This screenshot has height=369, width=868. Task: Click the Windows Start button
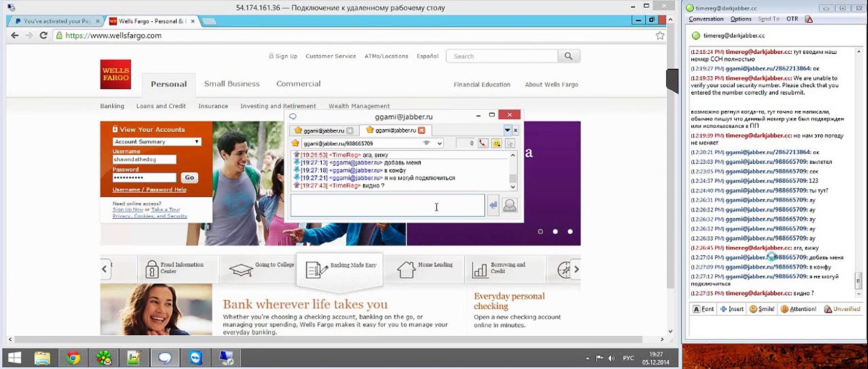pos(14,358)
